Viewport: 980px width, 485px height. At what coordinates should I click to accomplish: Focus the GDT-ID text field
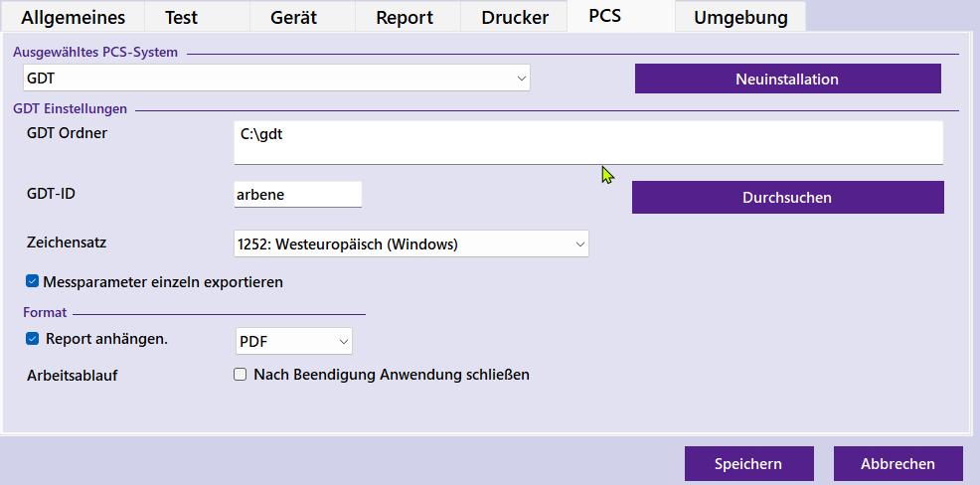297,195
